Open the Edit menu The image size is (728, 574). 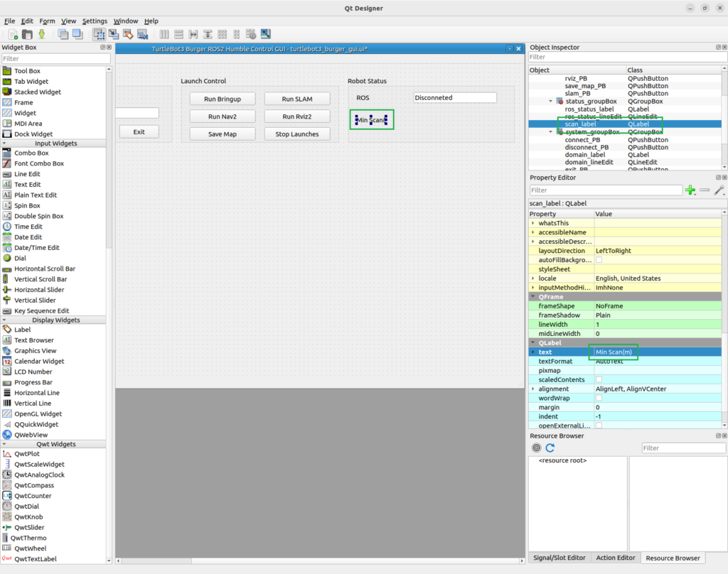click(27, 21)
